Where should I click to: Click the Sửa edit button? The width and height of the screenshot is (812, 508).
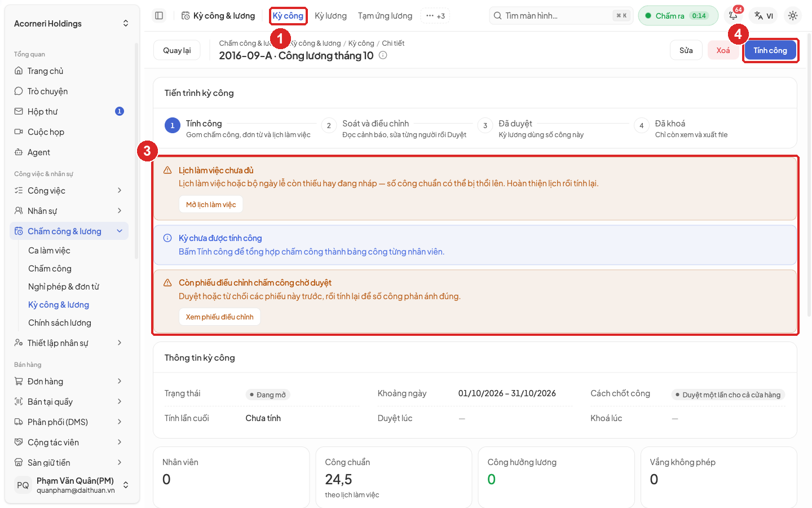coord(686,50)
